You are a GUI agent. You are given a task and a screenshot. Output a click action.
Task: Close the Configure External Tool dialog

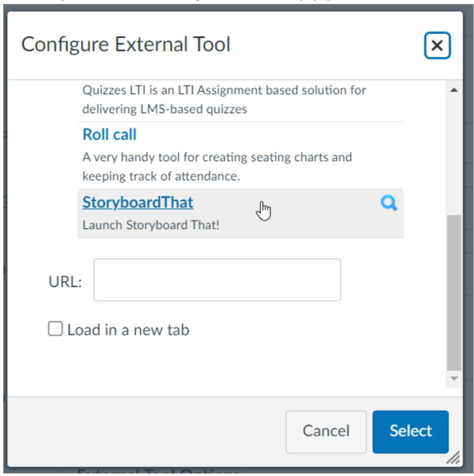437,46
